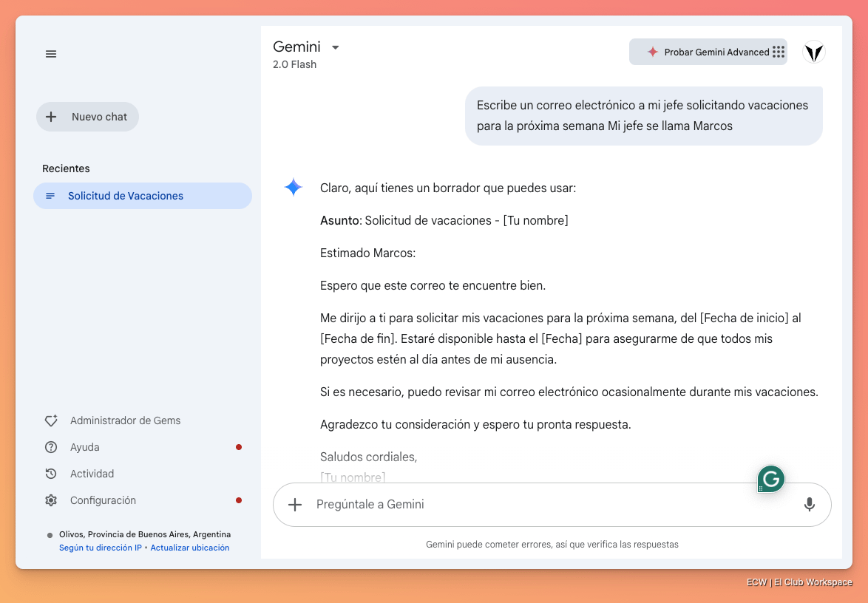Click the Gemini title text
The height and width of the screenshot is (603, 868).
coord(296,47)
